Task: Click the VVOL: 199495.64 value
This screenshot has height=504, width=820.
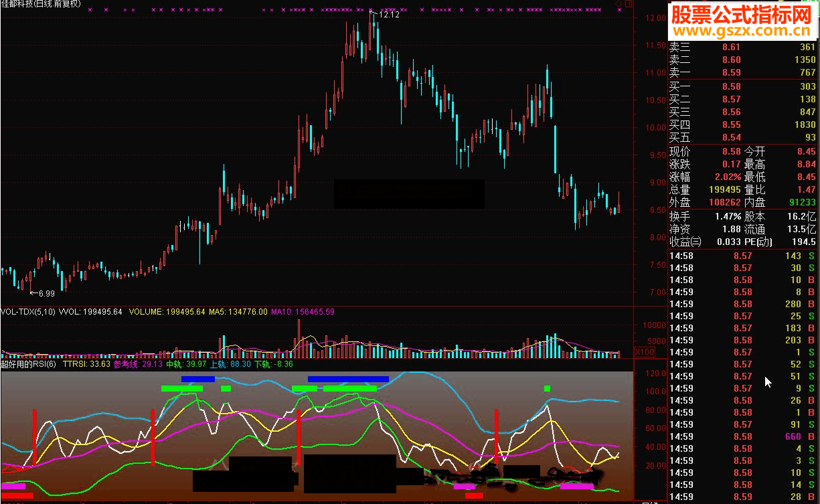Action: (x=90, y=311)
